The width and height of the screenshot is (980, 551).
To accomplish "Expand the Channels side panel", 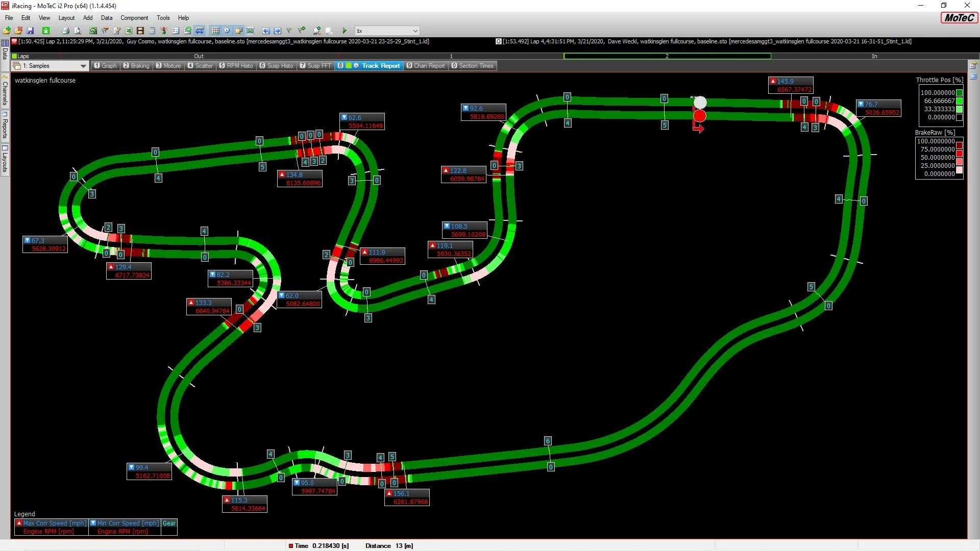I will click(x=5, y=91).
